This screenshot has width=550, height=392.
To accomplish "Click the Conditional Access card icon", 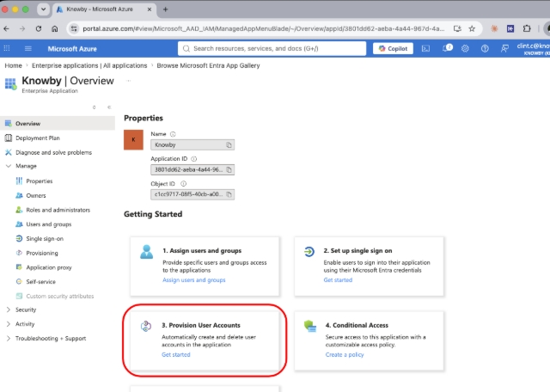I will click(x=310, y=326).
